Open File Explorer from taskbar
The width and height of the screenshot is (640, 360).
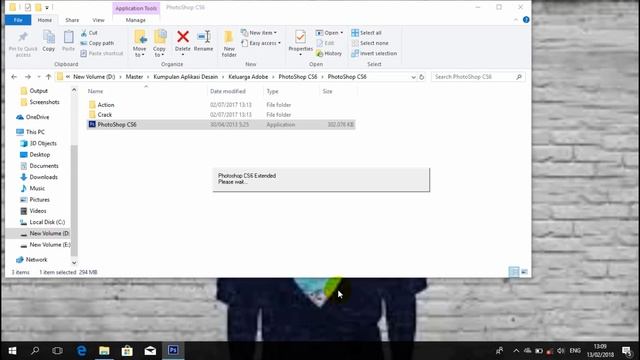click(104, 350)
